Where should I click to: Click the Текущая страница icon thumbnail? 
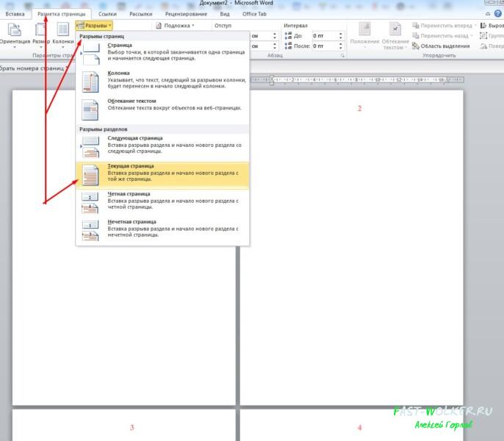pos(90,175)
